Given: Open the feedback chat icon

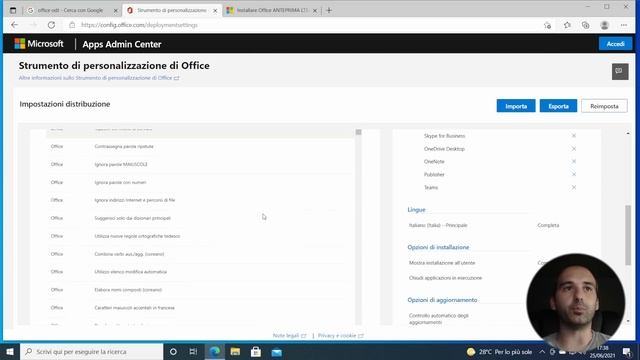Looking at the screenshot, I should click(620, 71).
